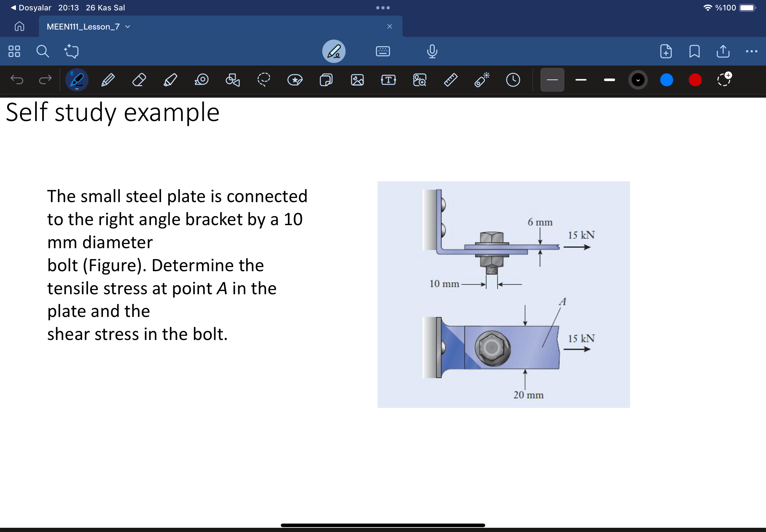This screenshot has width=766, height=532.
Task: Tap Undo in the toolbar
Action: pos(18,79)
